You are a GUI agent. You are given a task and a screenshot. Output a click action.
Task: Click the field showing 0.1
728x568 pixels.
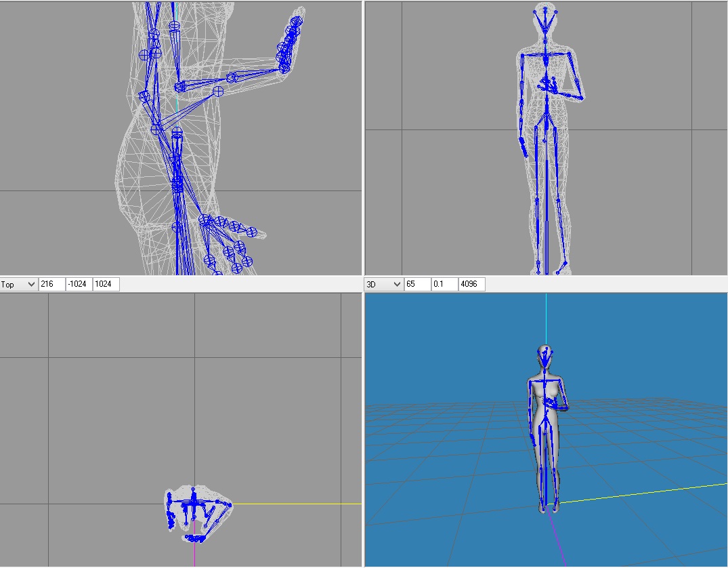tap(444, 285)
